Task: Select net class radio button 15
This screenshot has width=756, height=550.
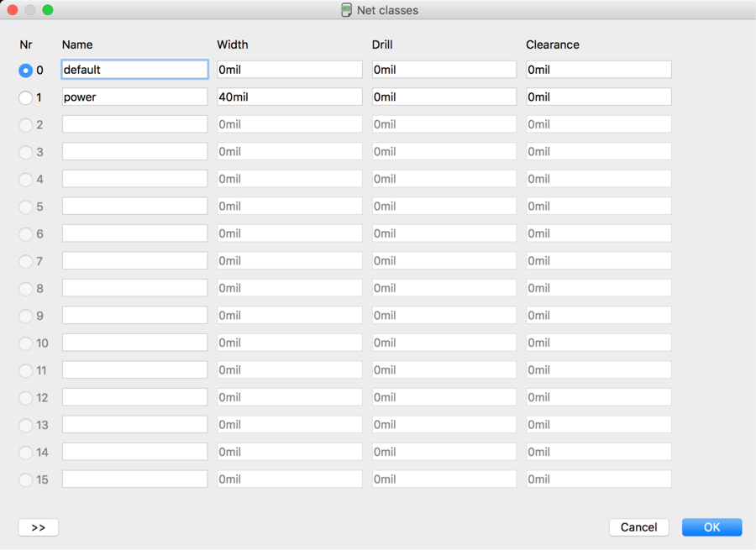Action: coord(25,480)
